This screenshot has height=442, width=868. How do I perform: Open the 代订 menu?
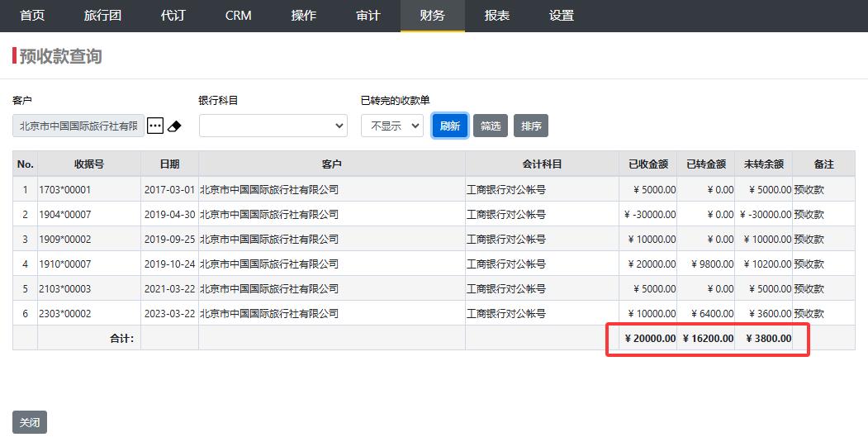pyautogui.click(x=173, y=16)
